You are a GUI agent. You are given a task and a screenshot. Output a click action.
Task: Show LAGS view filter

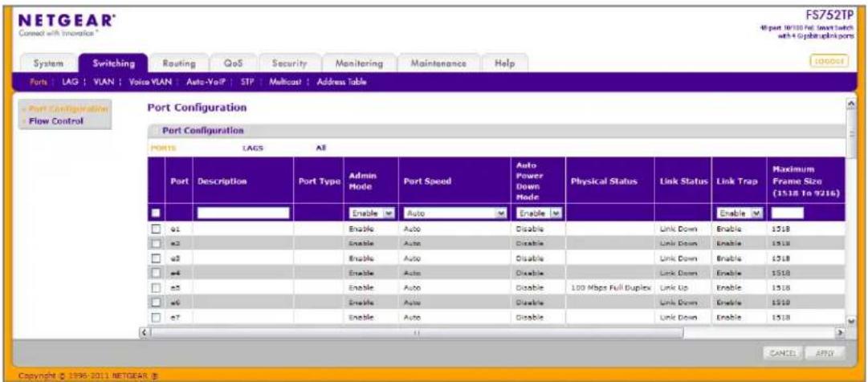click(252, 148)
